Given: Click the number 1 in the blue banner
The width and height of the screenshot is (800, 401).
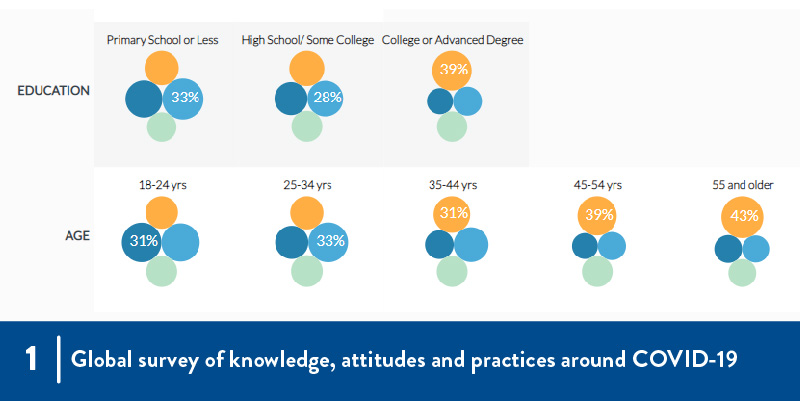Looking at the screenshot, I should (x=33, y=360).
